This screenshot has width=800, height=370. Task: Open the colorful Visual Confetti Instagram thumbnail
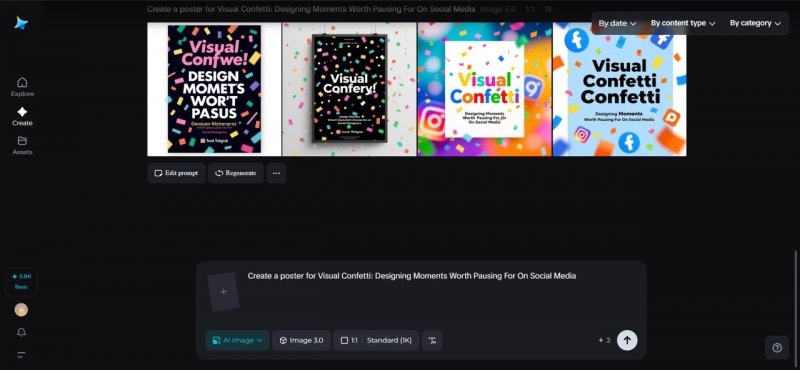point(485,89)
